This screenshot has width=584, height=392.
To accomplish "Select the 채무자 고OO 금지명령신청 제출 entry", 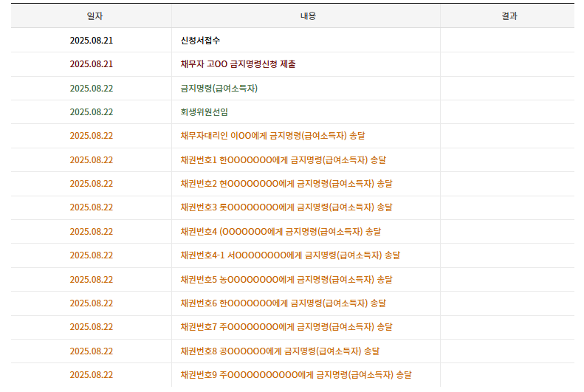I will (x=238, y=64).
